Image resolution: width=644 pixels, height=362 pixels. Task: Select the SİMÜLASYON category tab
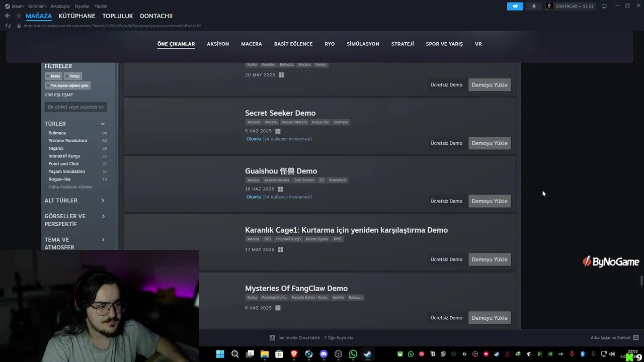pos(363,44)
